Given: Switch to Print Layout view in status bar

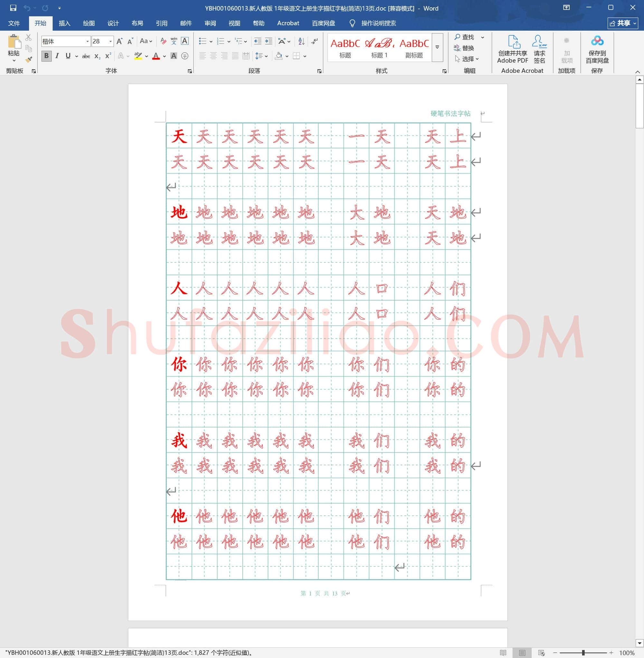Looking at the screenshot, I should (522, 653).
